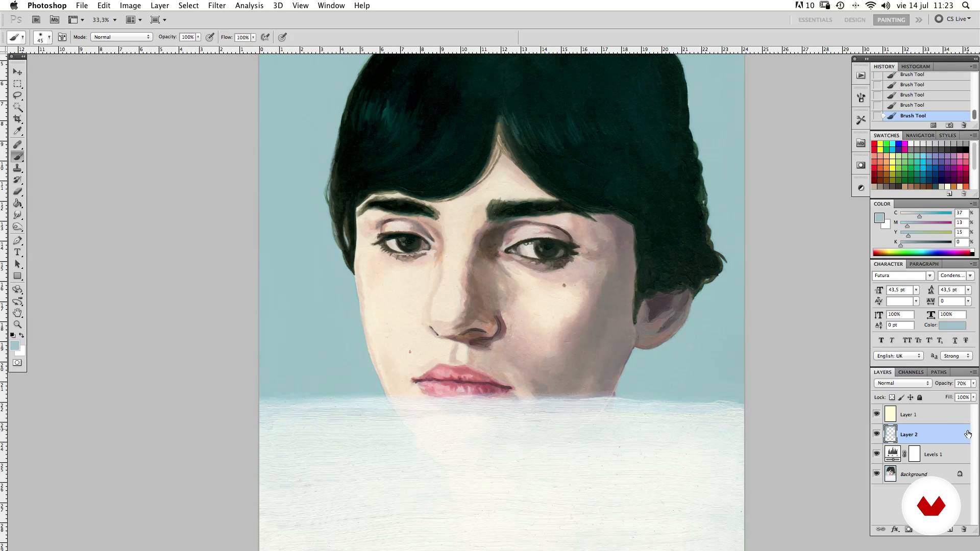The height and width of the screenshot is (551, 980).
Task: Select the Essentials workspace
Action: point(815,20)
